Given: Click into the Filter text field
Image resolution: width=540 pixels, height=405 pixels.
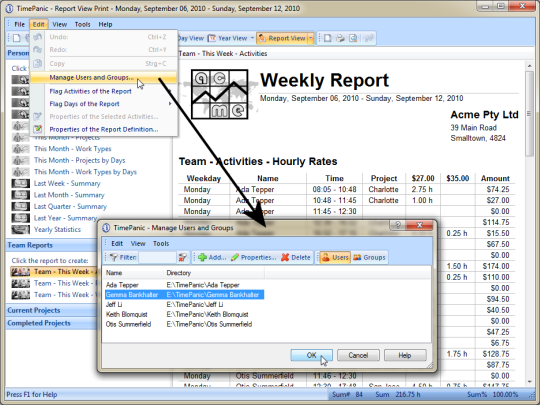Looking at the screenshot, I should pos(158,257).
